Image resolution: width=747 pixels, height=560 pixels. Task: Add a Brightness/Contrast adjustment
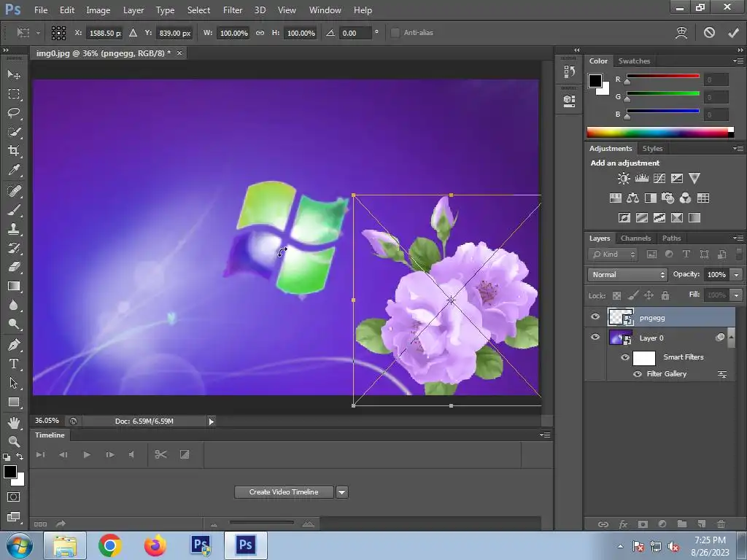pos(623,179)
